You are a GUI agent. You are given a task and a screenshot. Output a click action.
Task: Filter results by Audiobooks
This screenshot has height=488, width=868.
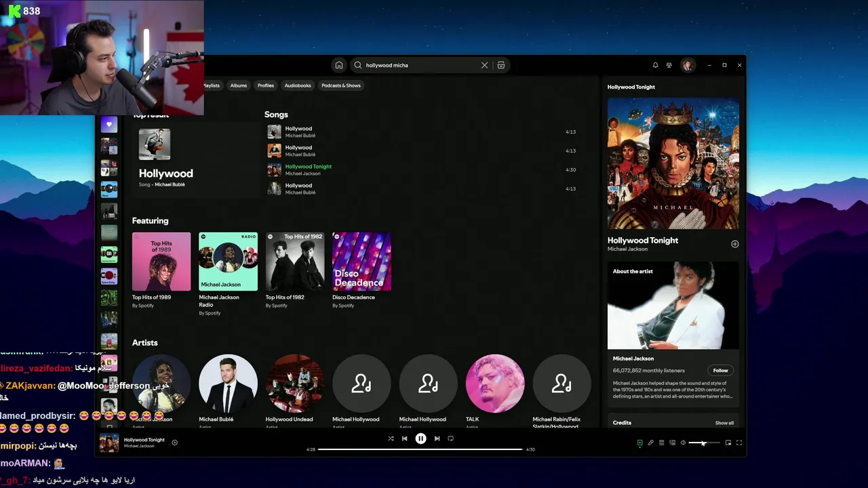(x=298, y=85)
